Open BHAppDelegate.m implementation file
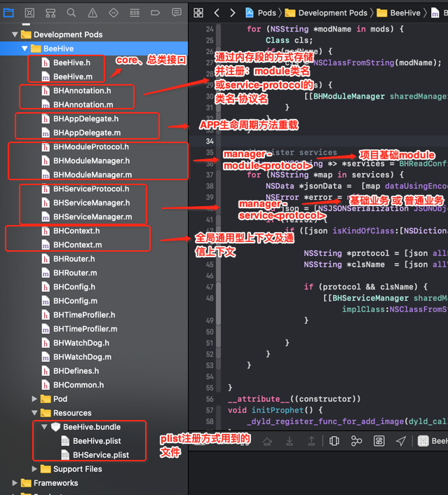 [81, 133]
